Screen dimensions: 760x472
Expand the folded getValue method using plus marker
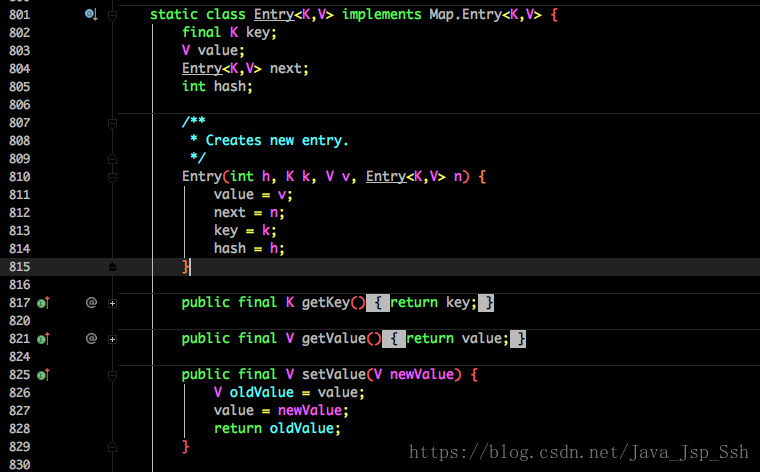pyautogui.click(x=112, y=339)
